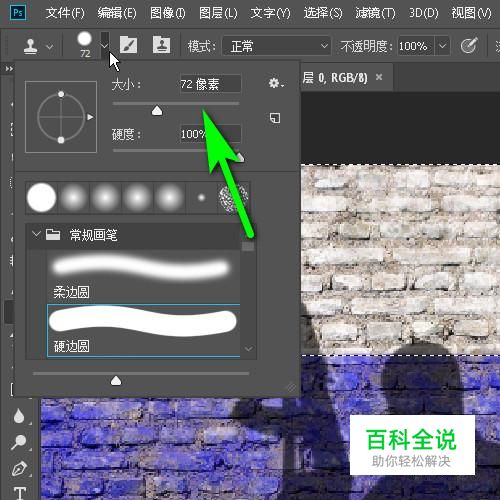Click the rotation arrow on the brush angle preview
500x500 pixels.
(x=90, y=117)
